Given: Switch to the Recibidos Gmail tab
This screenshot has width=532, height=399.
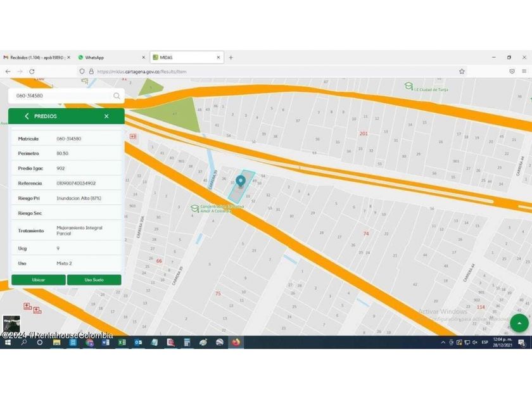Looking at the screenshot, I should (x=37, y=58).
